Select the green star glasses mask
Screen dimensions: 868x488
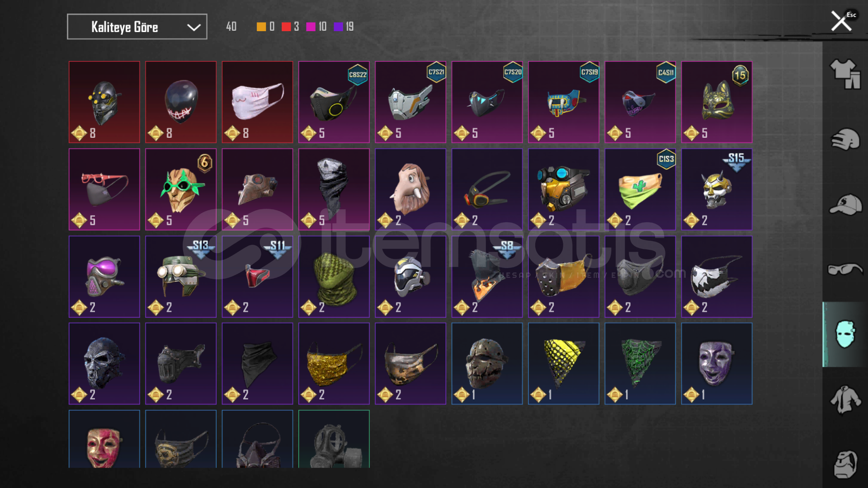[181, 189]
